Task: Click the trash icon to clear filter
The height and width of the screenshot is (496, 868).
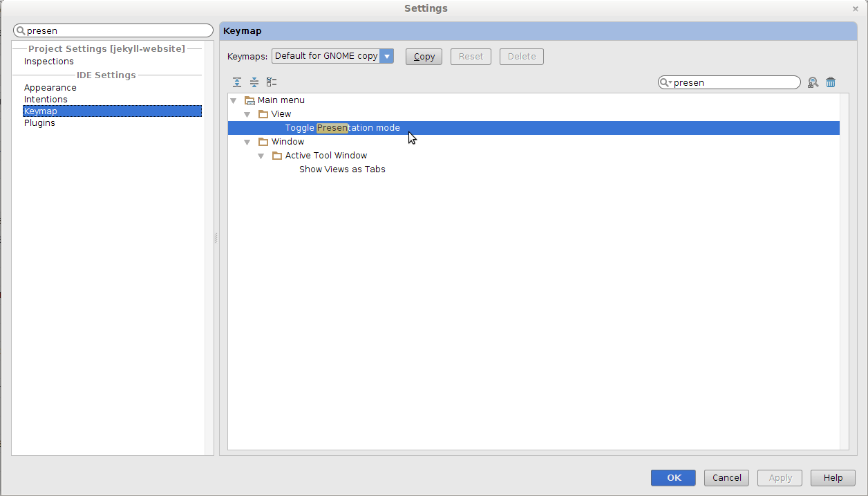Action: 831,82
